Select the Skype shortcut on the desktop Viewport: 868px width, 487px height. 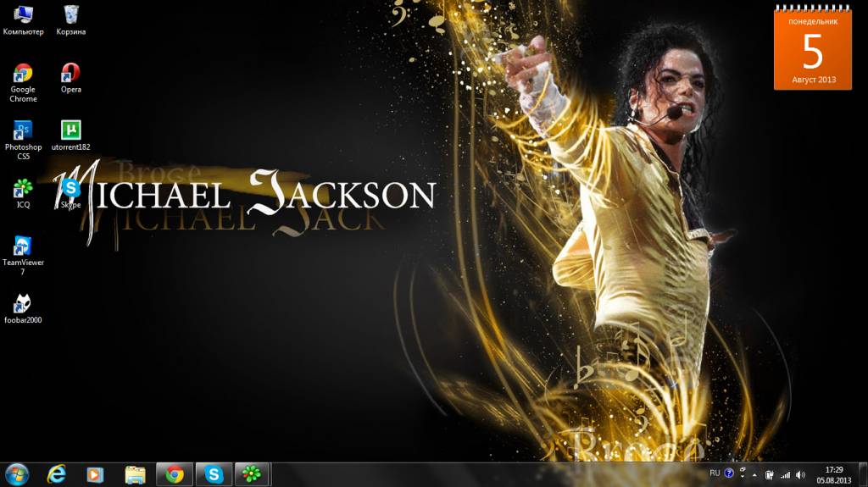pos(71,189)
